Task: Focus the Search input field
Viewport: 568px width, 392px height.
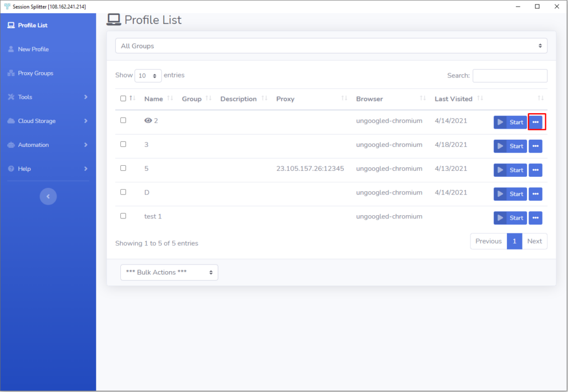Action: tap(510, 75)
